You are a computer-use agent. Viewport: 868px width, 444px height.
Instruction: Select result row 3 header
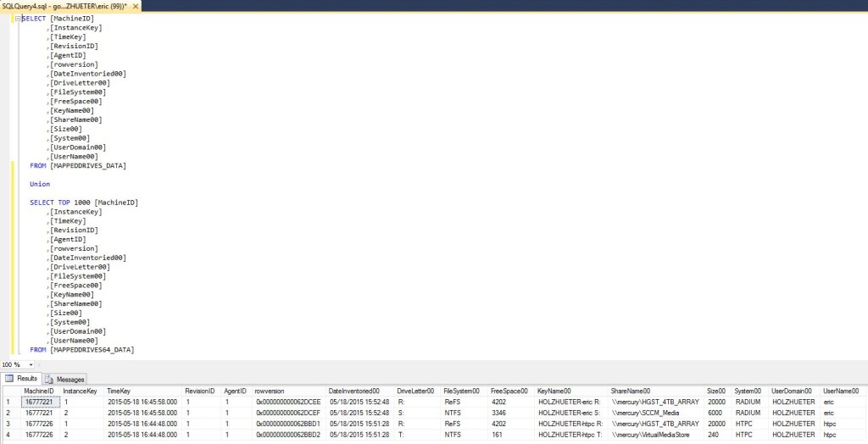[x=10, y=424]
